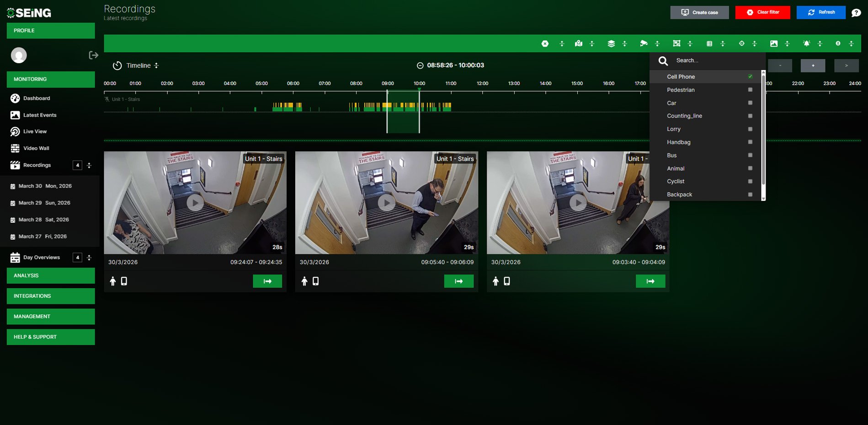
Task: Open the Dashboard from the Monitoring sidebar
Action: coord(36,98)
